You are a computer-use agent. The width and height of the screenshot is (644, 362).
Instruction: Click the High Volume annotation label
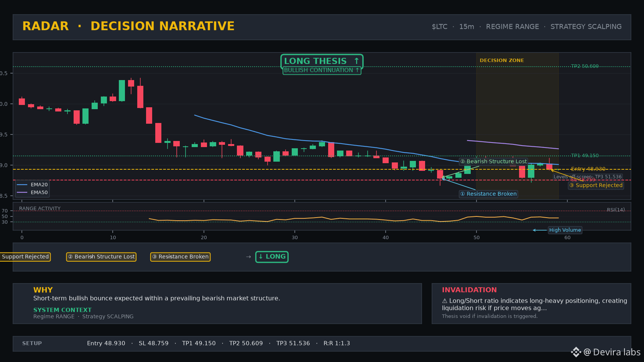[x=565, y=230]
